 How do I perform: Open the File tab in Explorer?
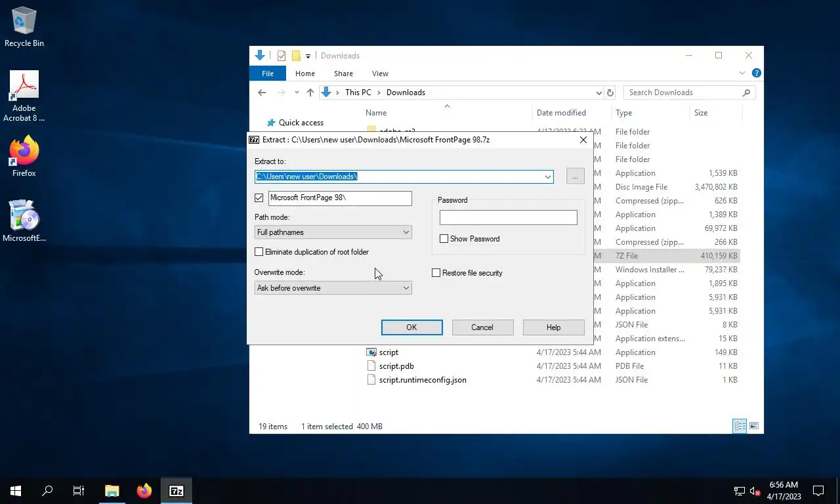(268, 73)
